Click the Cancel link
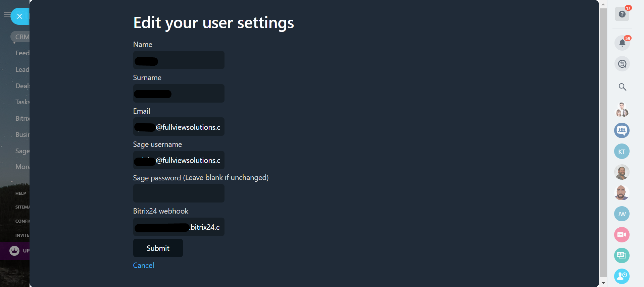The width and height of the screenshot is (644, 287). pyautogui.click(x=143, y=265)
